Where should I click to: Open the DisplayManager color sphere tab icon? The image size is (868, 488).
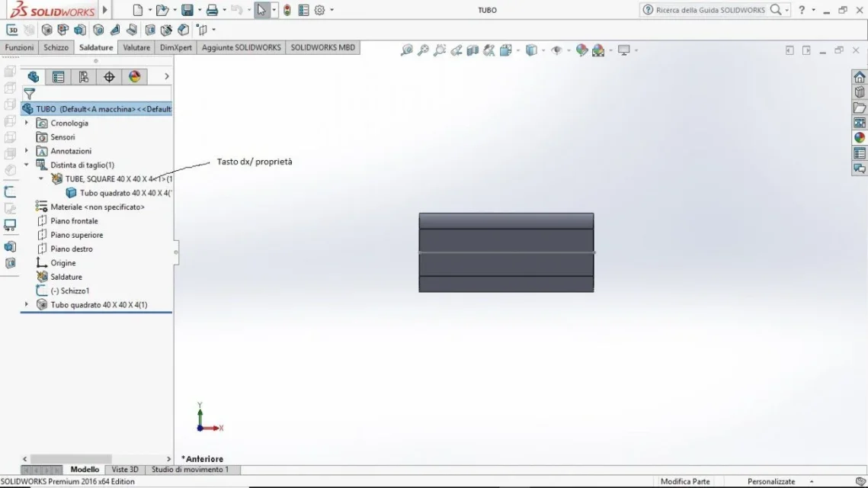135,76
